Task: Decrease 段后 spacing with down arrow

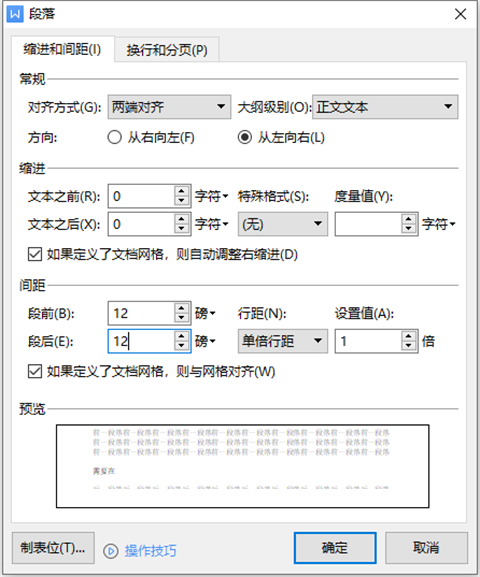Action: (x=181, y=346)
